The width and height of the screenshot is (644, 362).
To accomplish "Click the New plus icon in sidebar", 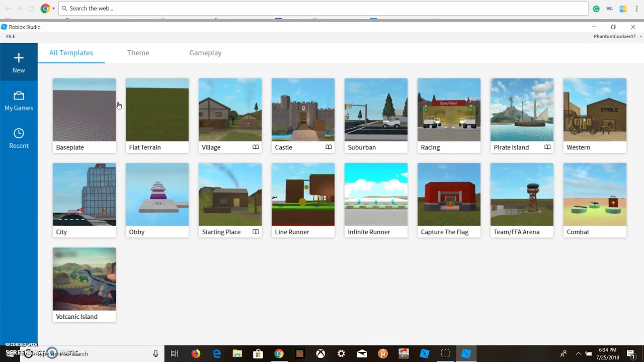I will (19, 58).
